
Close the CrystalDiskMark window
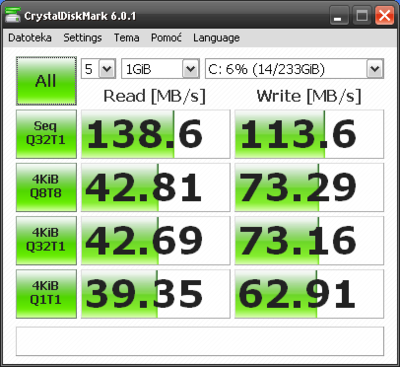[x=384, y=16]
